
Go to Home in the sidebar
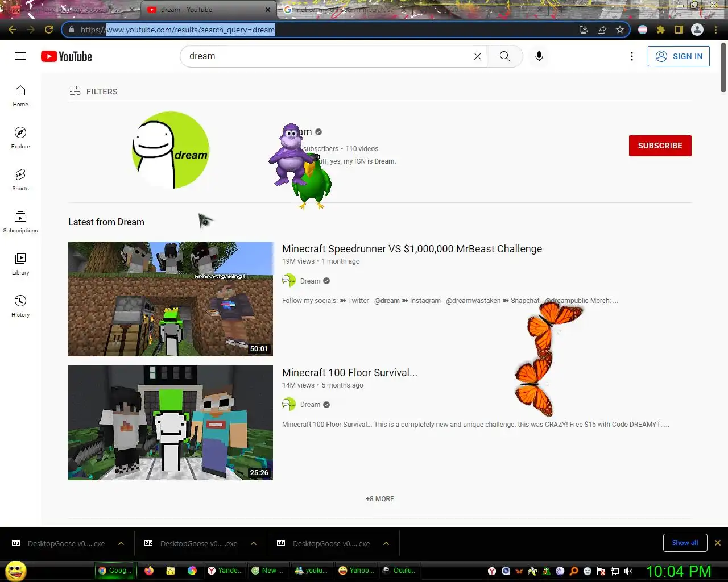[20, 96]
